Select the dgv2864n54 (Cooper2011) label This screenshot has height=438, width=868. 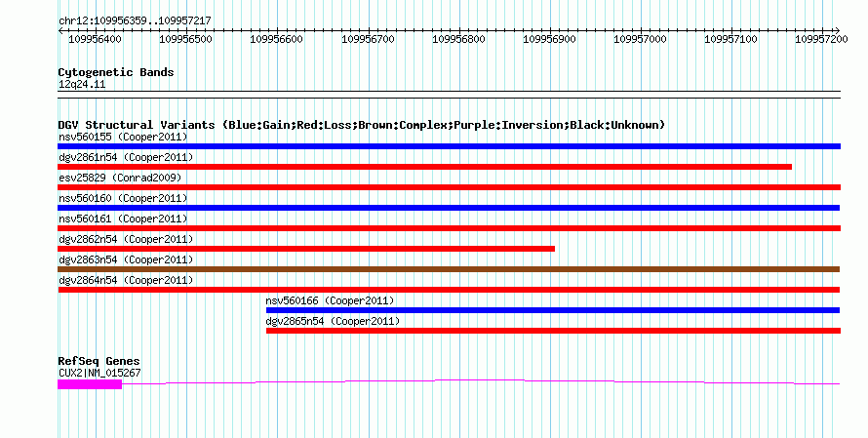tap(126, 280)
